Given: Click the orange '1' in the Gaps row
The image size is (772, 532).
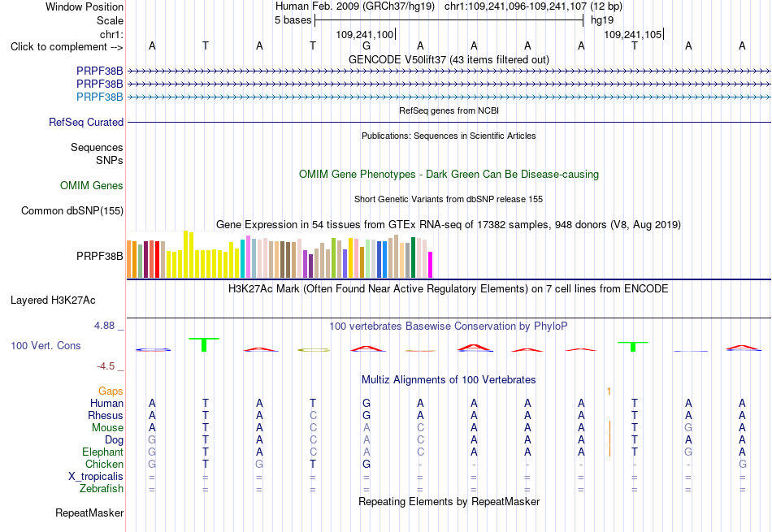Looking at the screenshot, I should 609,391.
